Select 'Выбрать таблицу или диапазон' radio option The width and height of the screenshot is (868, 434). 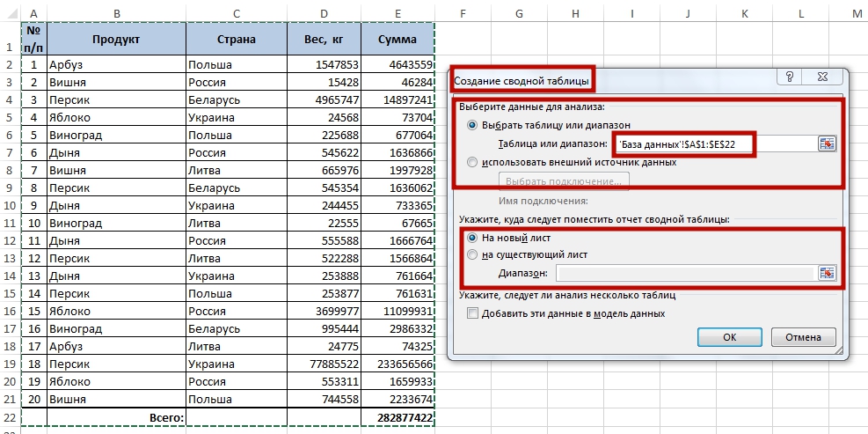(473, 125)
